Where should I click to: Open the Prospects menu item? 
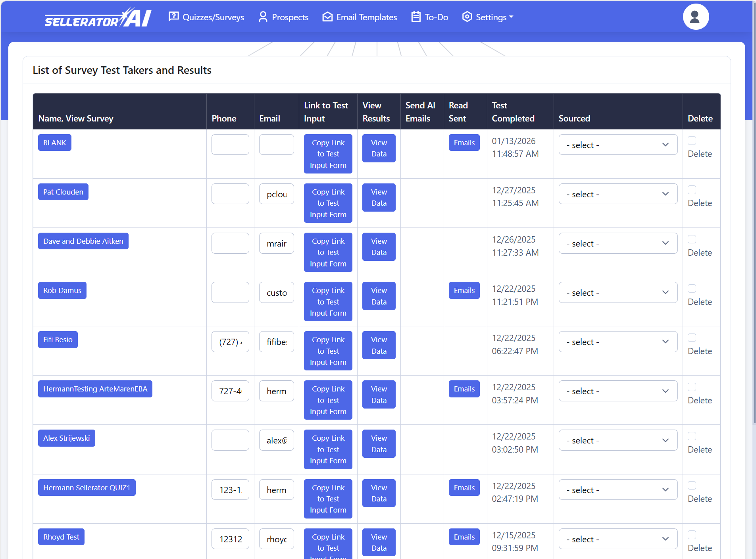pos(290,17)
